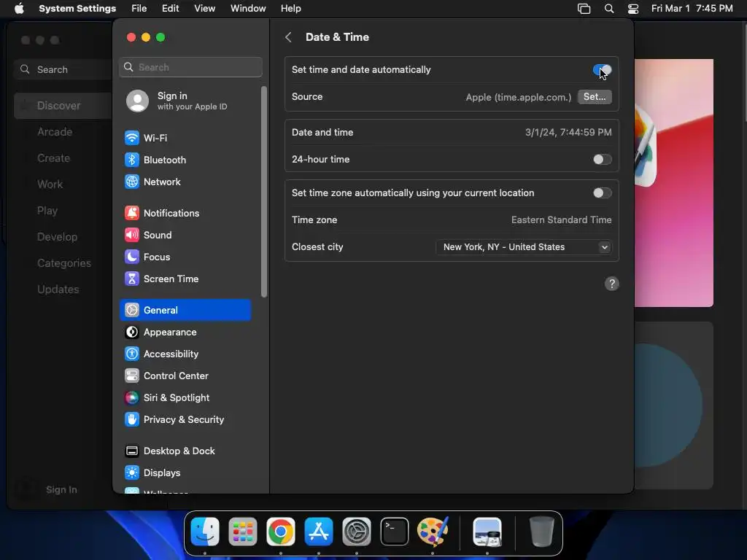This screenshot has width=747, height=560.
Task: Open the Edit menu
Action: (170, 9)
